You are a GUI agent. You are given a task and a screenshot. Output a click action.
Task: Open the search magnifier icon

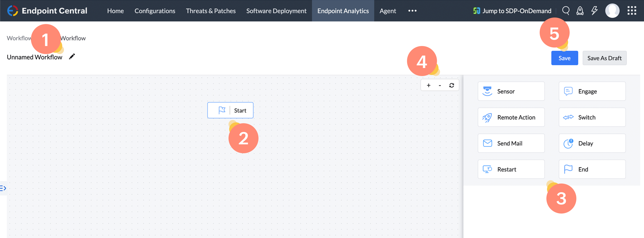pos(566,11)
